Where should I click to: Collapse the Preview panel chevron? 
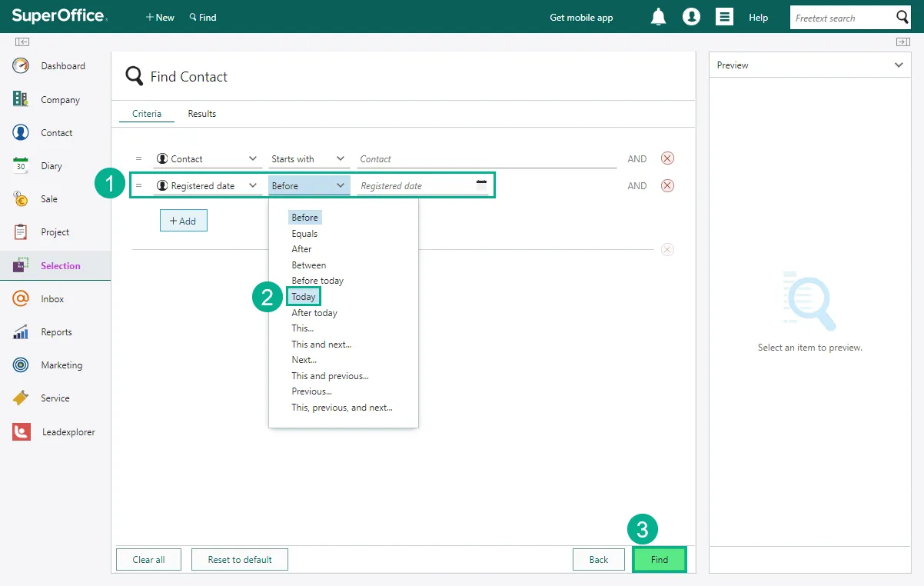(899, 65)
